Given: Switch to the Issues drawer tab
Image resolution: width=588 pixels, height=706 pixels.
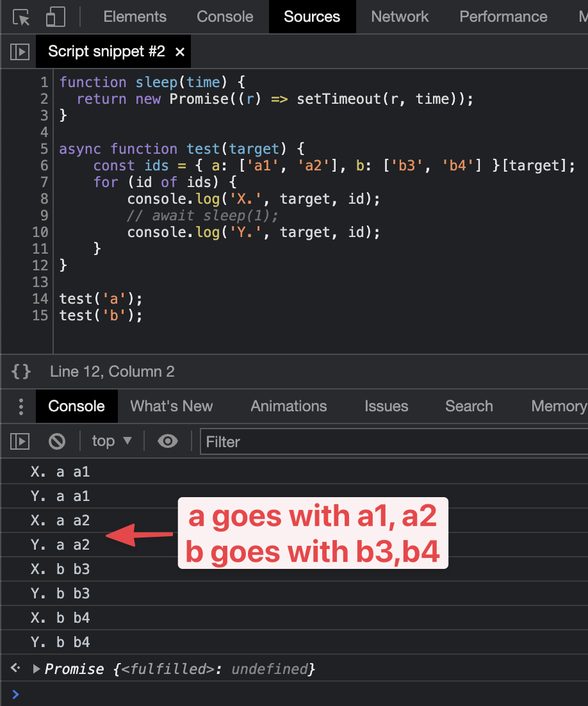Looking at the screenshot, I should 386,406.
